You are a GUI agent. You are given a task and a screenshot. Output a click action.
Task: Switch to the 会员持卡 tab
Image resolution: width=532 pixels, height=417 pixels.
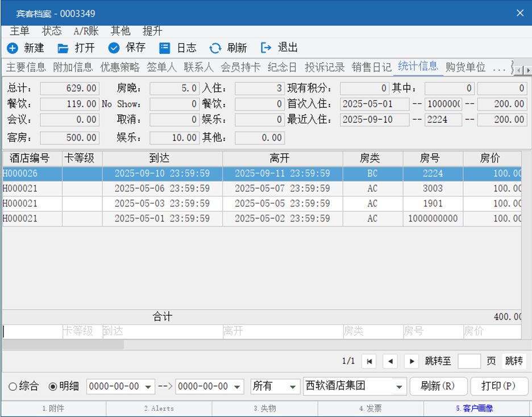[240, 67]
